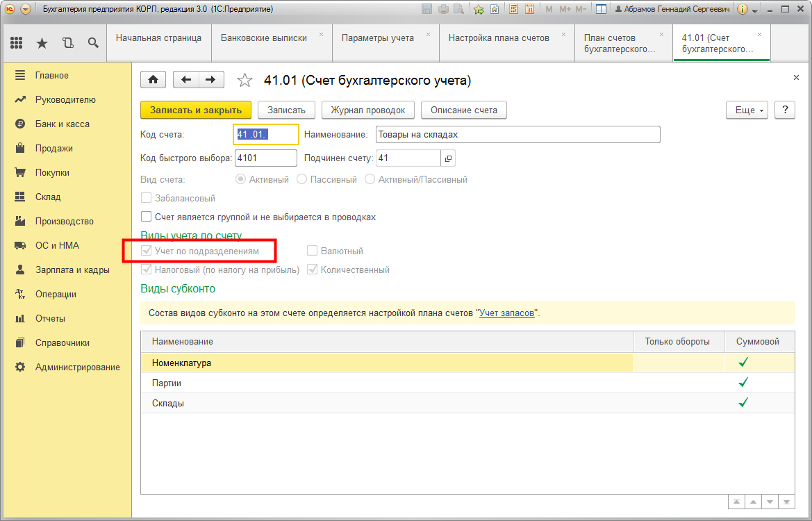Screen dimensions: 812x521
Task: Click the Home button in form toolbar
Action: tap(154, 80)
